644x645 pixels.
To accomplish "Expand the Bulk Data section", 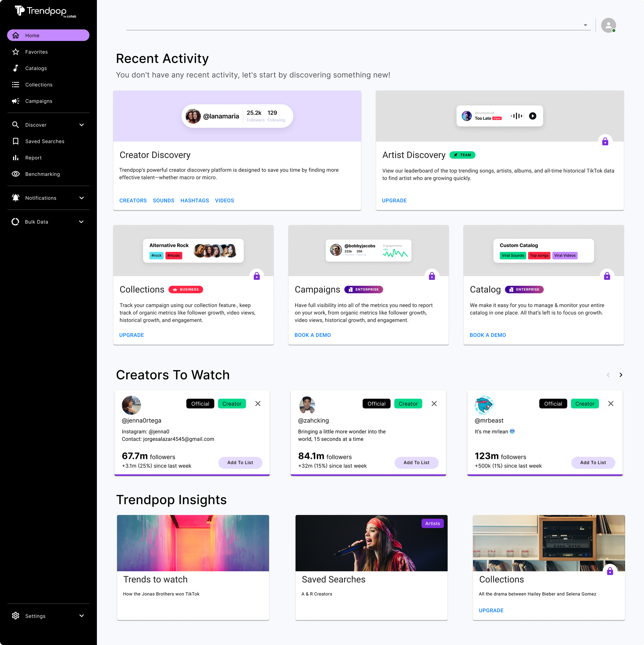I will (x=82, y=221).
